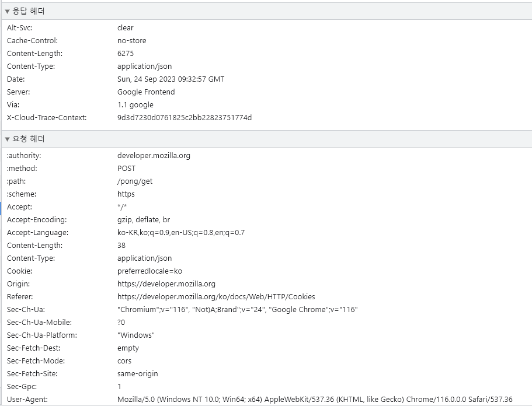Click the Referer URL value
Viewport: 532px width, 406px height.
[x=216, y=297]
